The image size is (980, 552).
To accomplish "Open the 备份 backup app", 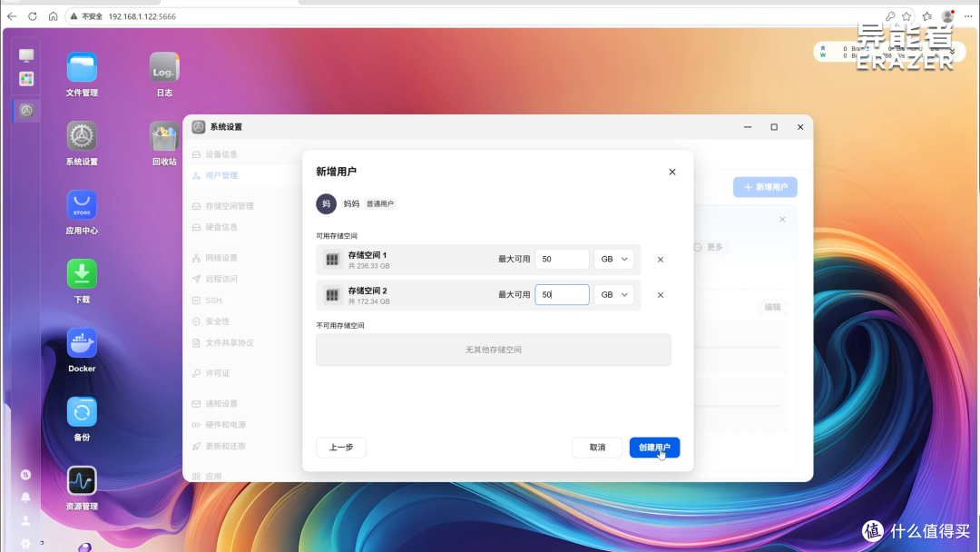I will [82, 412].
